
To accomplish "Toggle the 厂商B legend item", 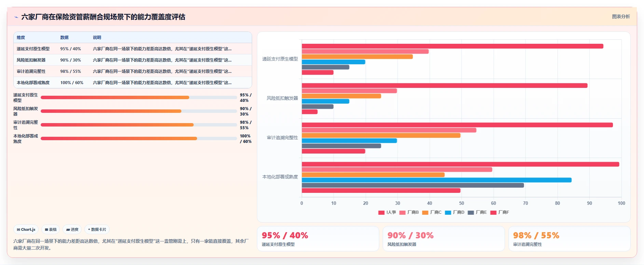I will pyautogui.click(x=409, y=212).
